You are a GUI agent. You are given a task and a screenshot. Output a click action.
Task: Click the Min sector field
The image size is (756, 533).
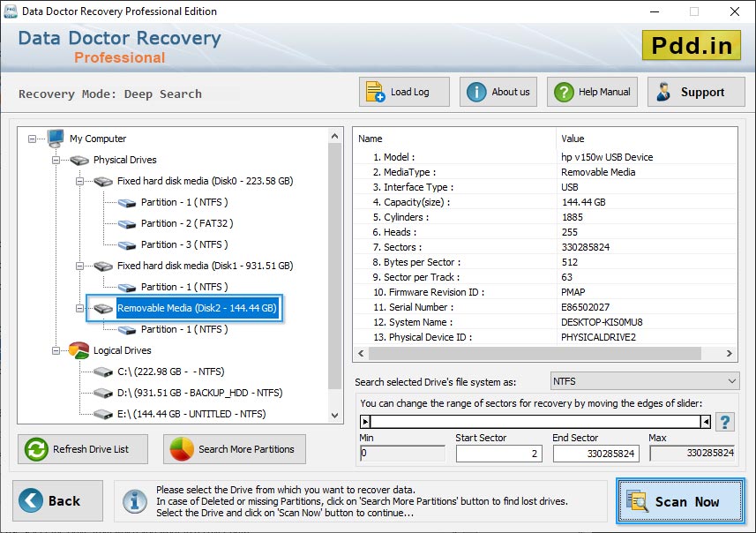point(402,453)
